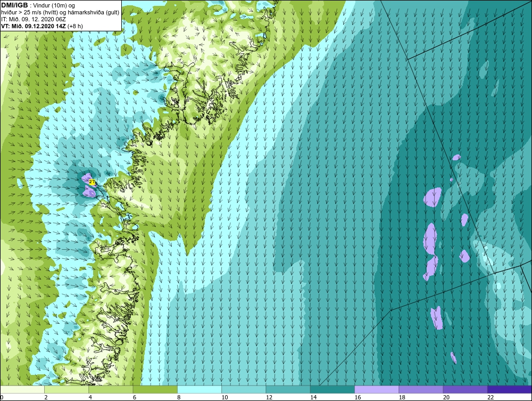Click the 8–10 m/s pale cyan swatch
Viewport: 532px width, 401px height.
point(199,389)
